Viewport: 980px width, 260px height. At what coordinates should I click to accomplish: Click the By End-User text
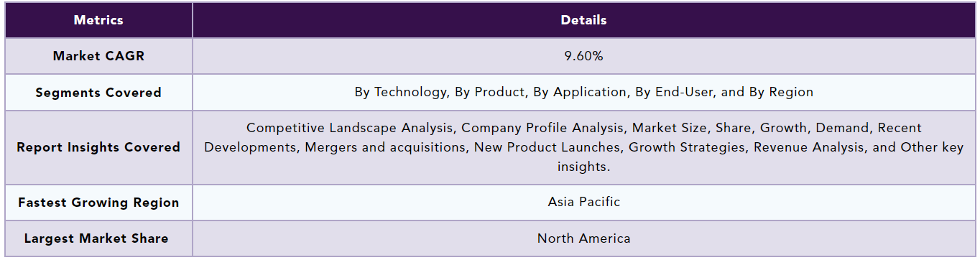pyautogui.click(x=678, y=92)
